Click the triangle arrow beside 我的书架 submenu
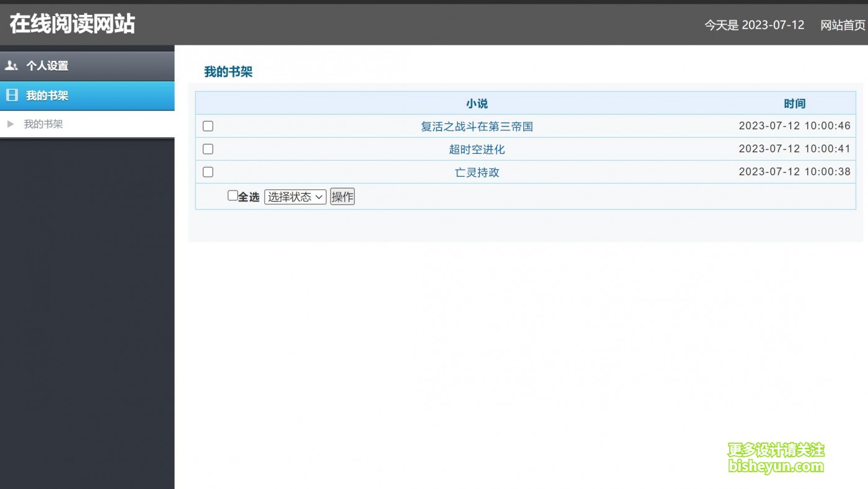Screen dimensions: 868x489 point(10,124)
